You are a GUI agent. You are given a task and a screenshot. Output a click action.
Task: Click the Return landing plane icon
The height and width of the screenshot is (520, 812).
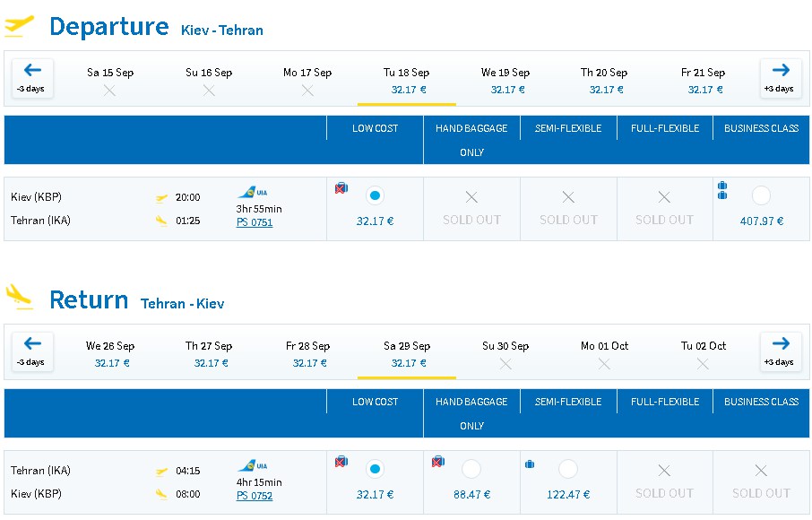point(19,298)
